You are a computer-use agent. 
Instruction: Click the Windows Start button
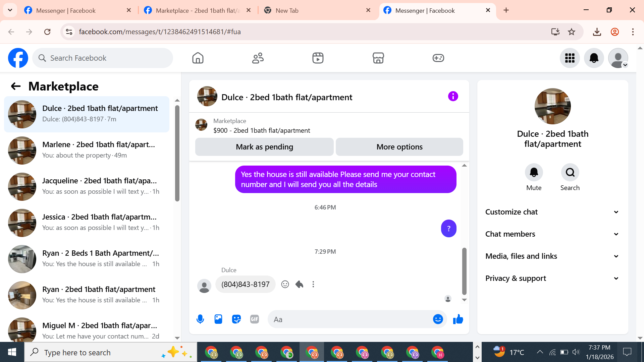[x=12, y=352]
